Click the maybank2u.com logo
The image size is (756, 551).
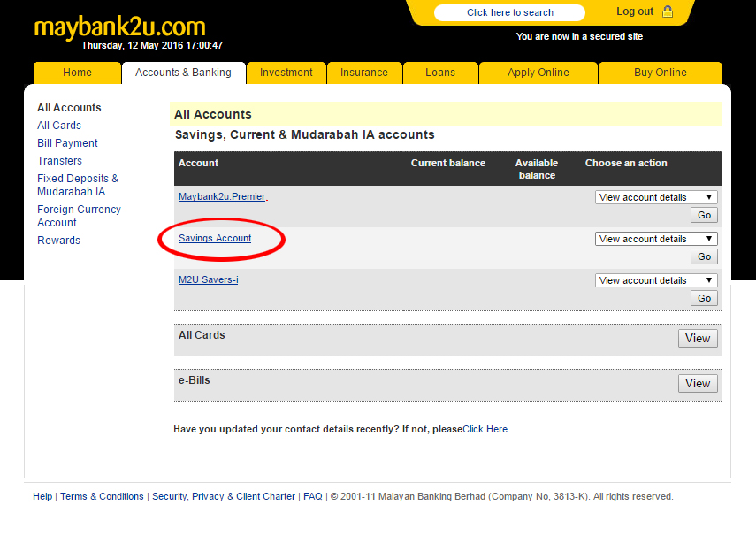[x=119, y=27]
